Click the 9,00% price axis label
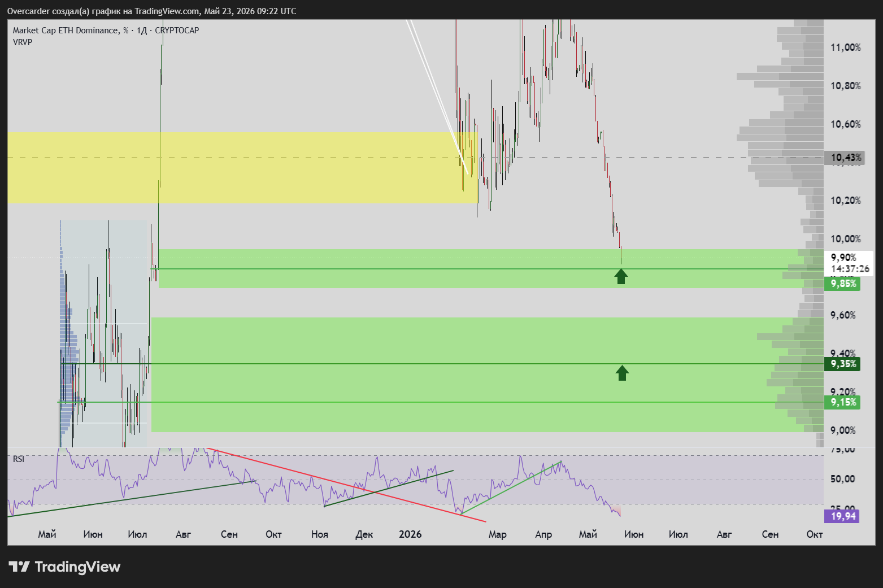The width and height of the screenshot is (883, 588). coord(843,430)
